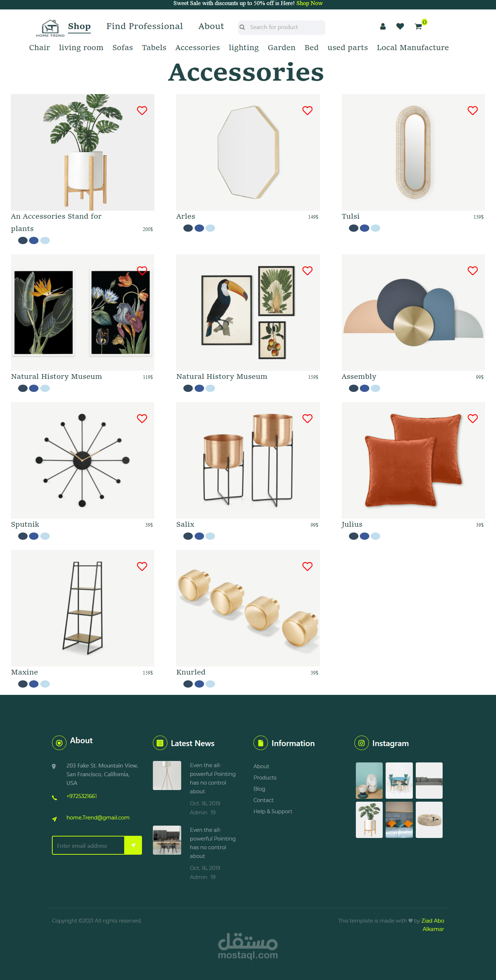Click the search magnifier icon
The image size is (496, 980).
point(242,27)
